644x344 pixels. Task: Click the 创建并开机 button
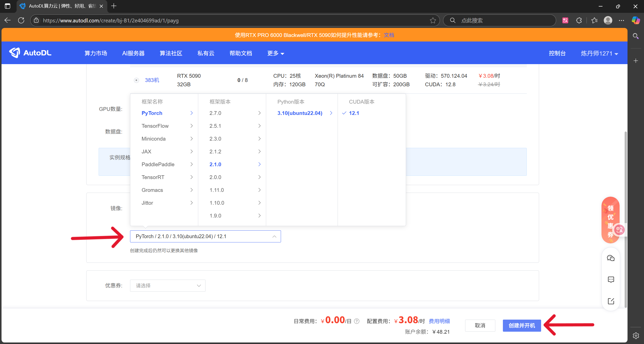(x=521, y=325)
